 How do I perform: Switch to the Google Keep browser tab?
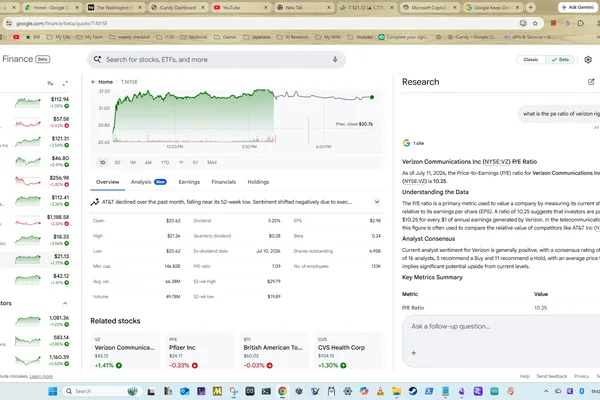click(x=492, y=7)
